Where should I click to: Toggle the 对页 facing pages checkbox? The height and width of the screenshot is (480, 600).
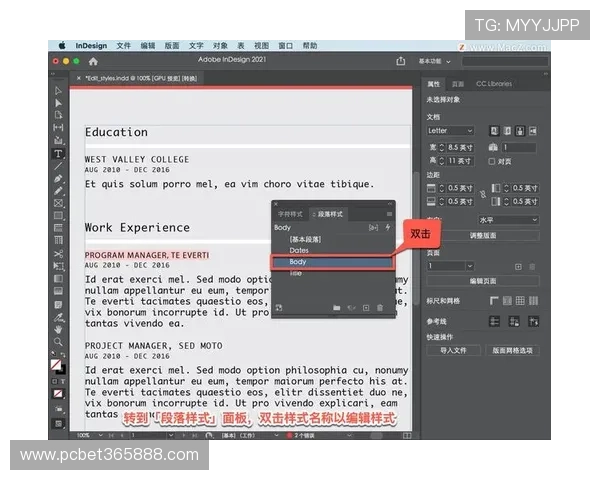click(x=492, y=161)
